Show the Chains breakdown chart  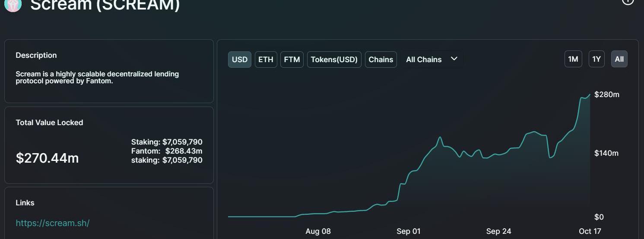tap(381, 60)
